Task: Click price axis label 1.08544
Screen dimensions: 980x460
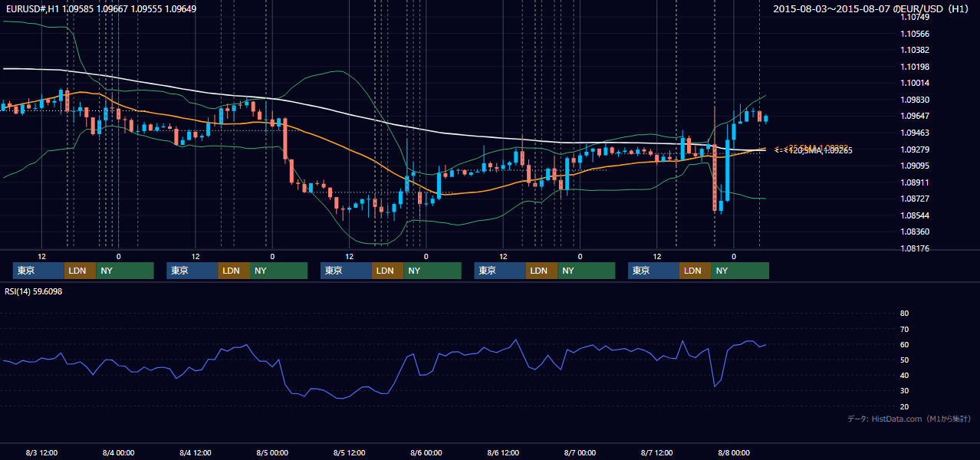Action: click(915, 215)
